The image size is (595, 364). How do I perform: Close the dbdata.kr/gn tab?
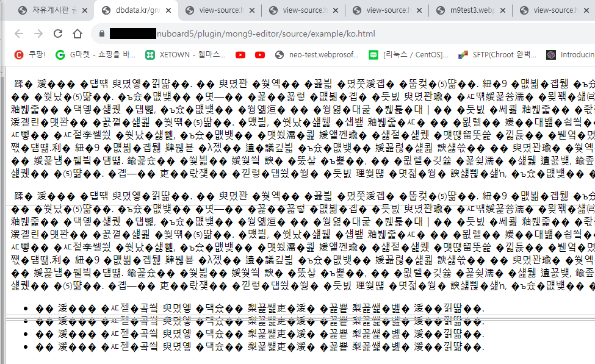click(x=168, y=10)
